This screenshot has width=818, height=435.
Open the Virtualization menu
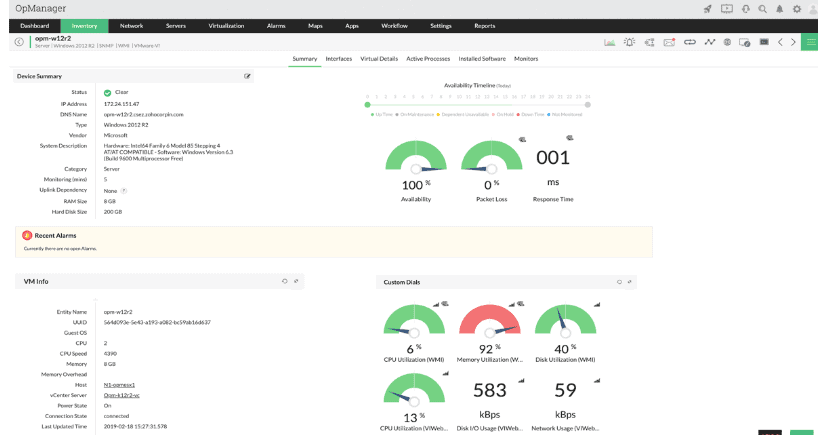pyautogui.click(x=226, y=26)
